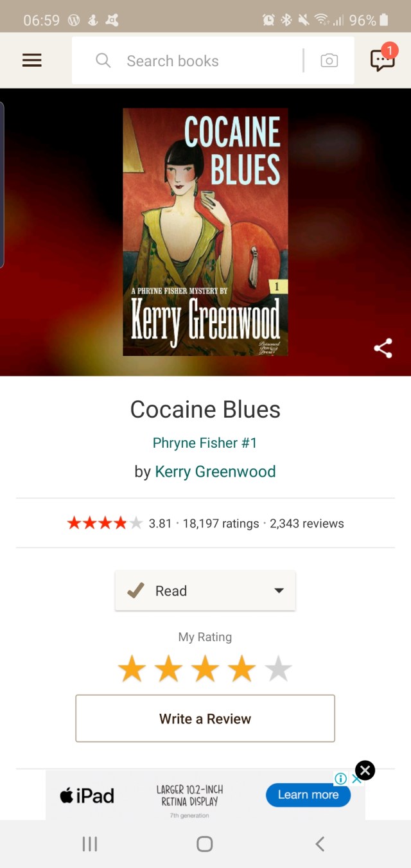Open the Phryne Fisher #1 series link
411x868 pixels.
click(205, 443)
